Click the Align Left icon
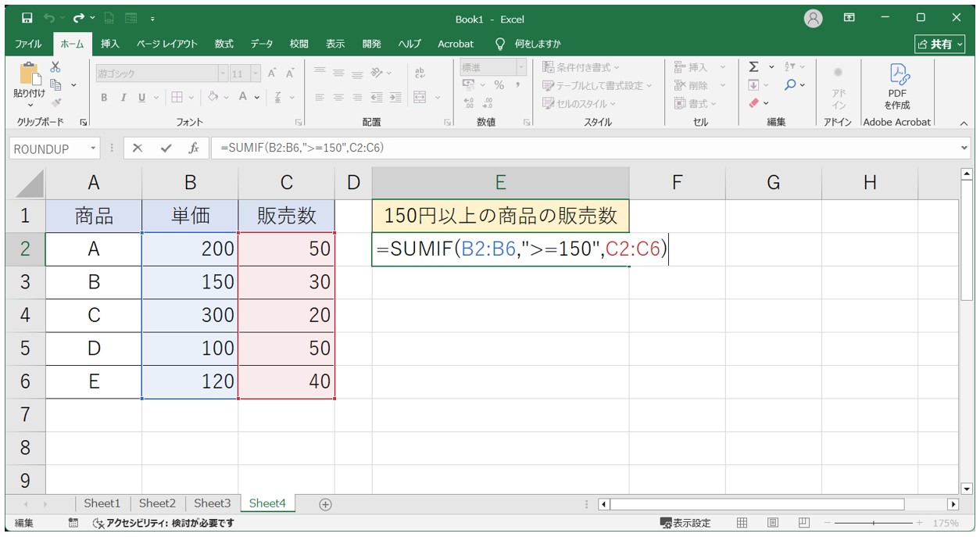This screenshot has height=537, width=980. (x=320, y=98)
